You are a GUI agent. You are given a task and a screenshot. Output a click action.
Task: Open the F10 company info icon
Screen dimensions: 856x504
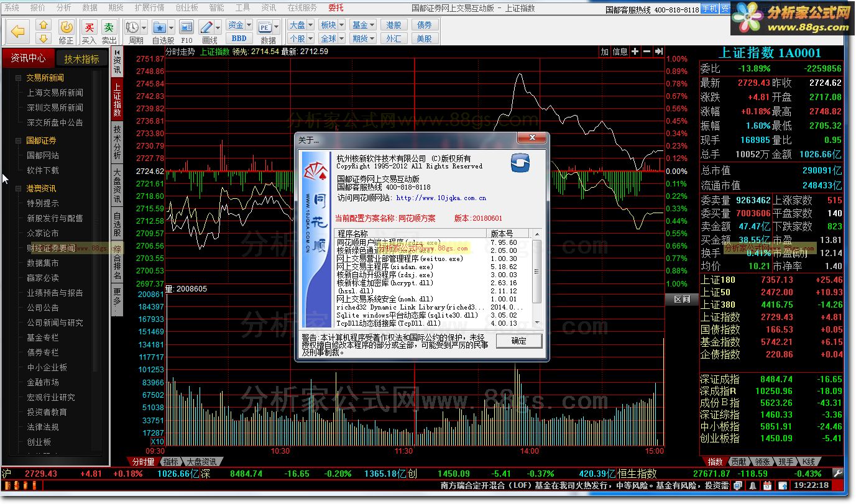(x=186, y=27)
